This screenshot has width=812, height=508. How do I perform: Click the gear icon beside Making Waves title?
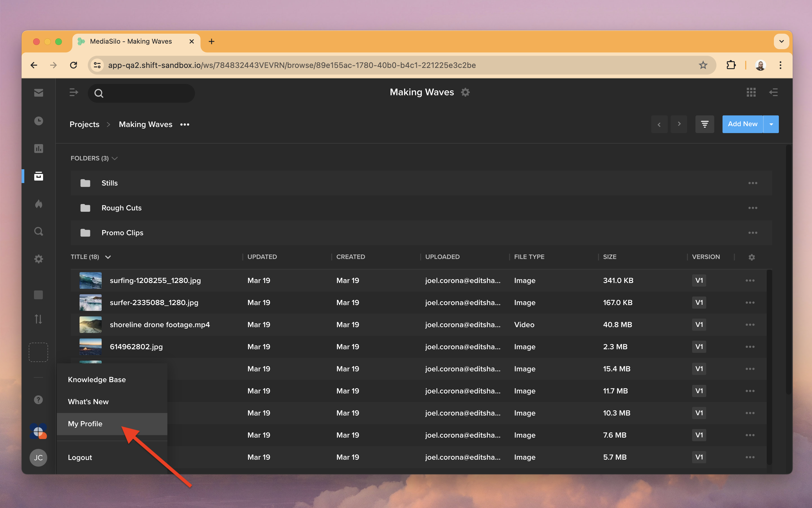coord(465,92)
